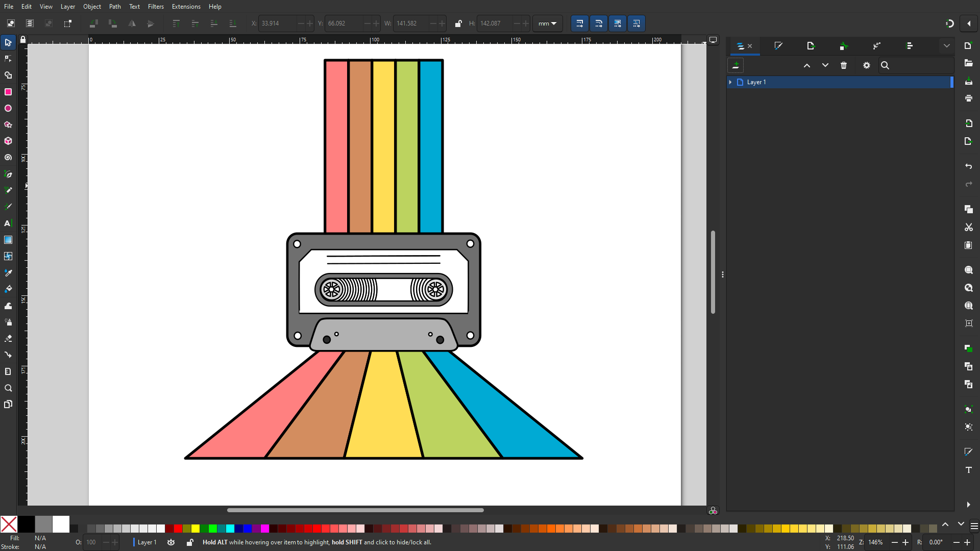Choose the Star and polygon tool

pyautogui.click(x=8, y=124)
